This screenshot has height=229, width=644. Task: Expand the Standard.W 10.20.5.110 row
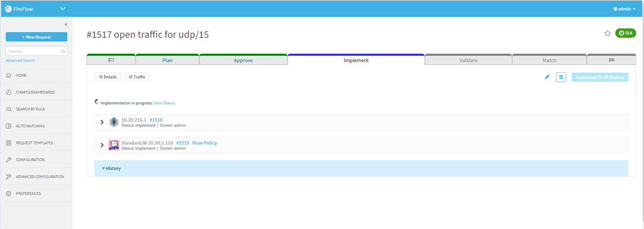coord(102,145)
